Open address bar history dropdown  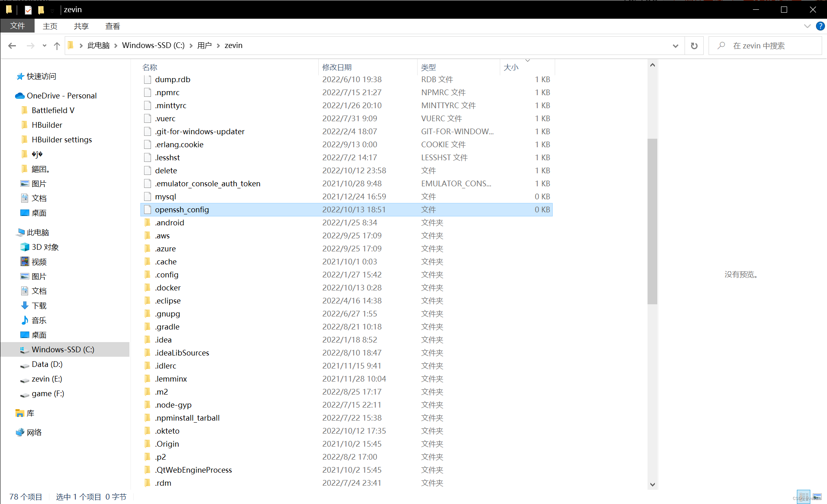pyautogui.click(x=676, y=46)
